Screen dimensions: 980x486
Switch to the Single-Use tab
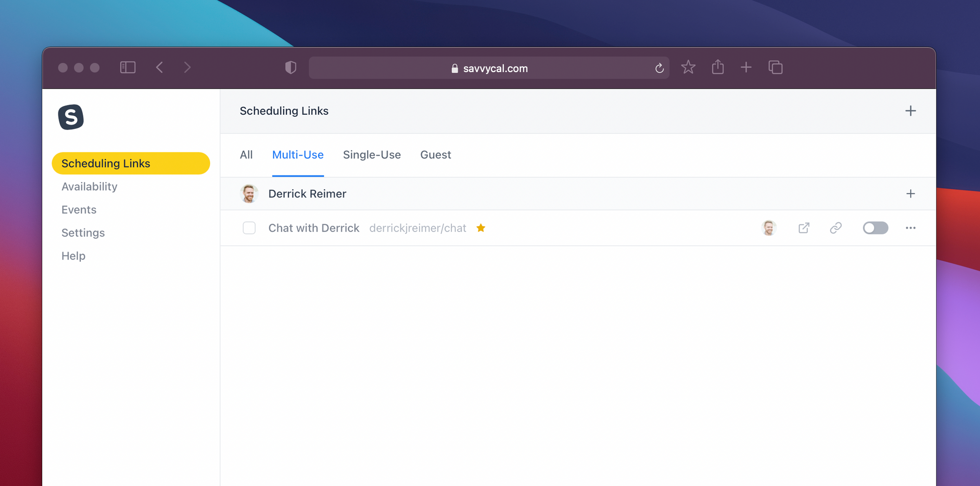pos(371,155)
